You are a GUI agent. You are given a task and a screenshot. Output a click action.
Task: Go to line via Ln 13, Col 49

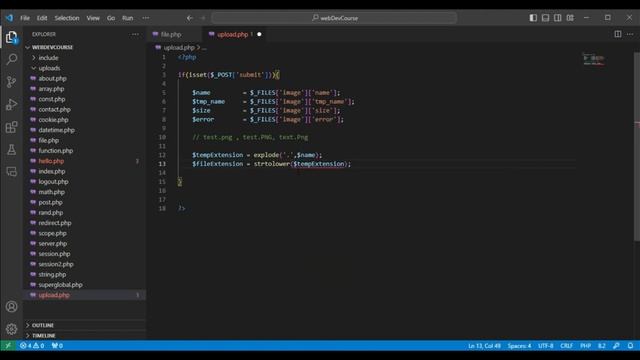tap(484, 346)
